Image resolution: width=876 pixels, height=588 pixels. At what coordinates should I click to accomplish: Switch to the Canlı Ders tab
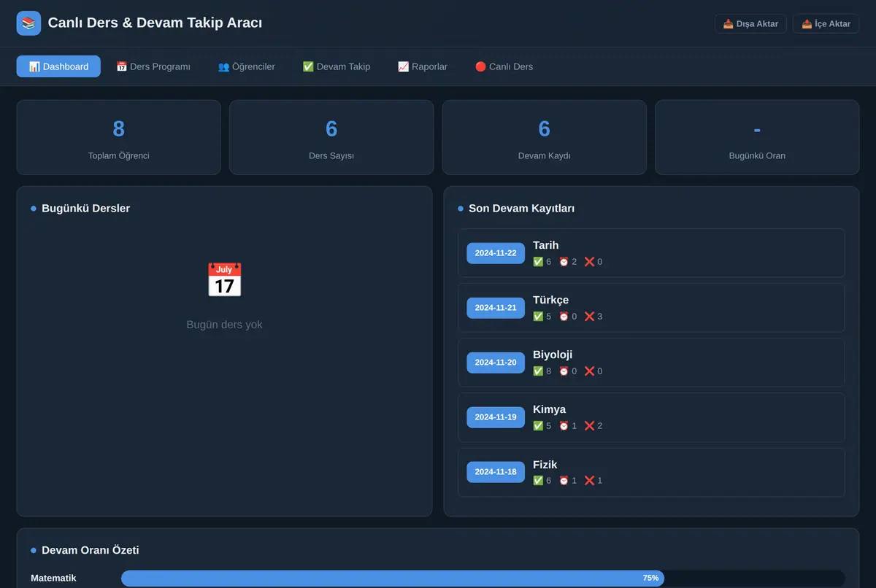click(x=504, y=66)
